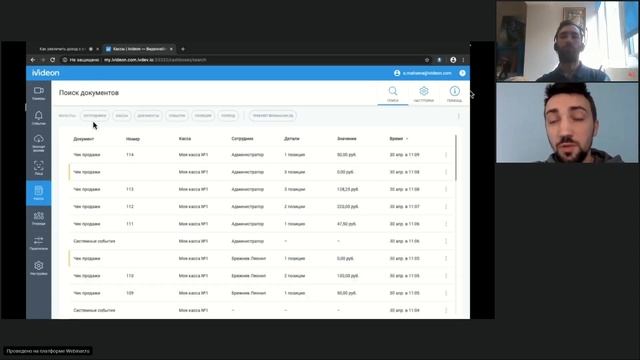The height and width of the screenshot is (360, 640).
Task: Switch to the search magnifier tab
Action: click(x=393, y=94)
